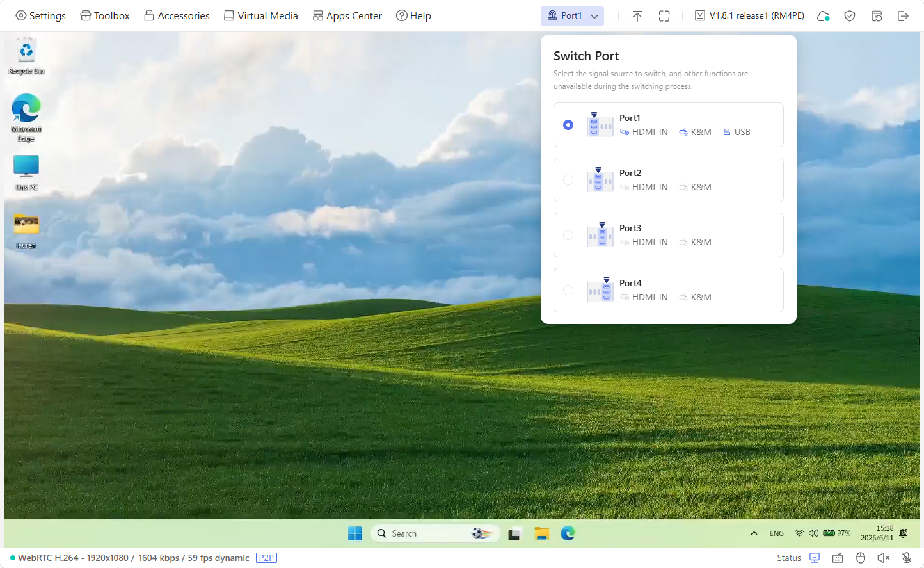The image size is (924, 568).
Task: Select the Port3 radio button
Action: click(568, 235)
